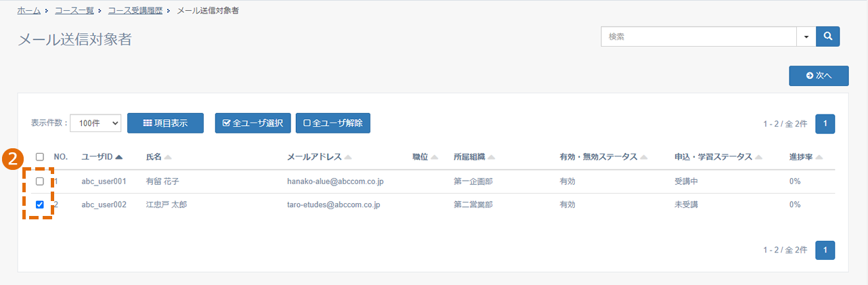This screenshot has height=285, width=868.
Task: Sort by 有効・無効ステータス column
Action: (603, 157)
